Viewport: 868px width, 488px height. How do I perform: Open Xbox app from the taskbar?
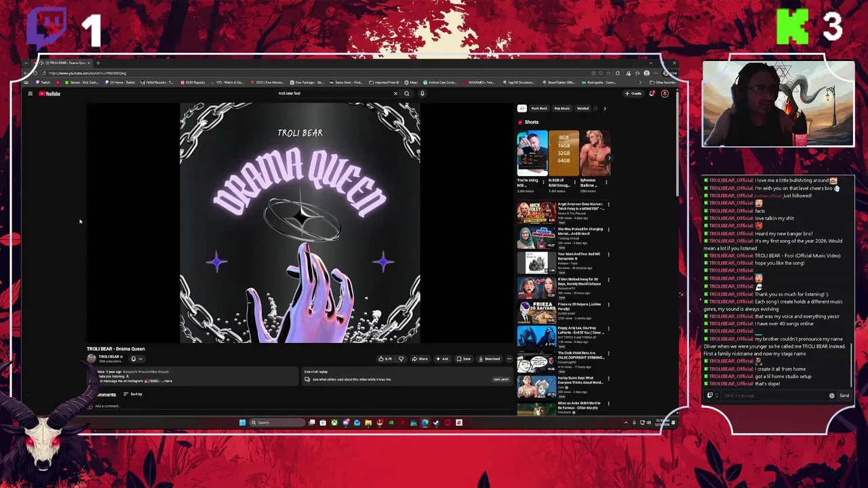[334, 422]
